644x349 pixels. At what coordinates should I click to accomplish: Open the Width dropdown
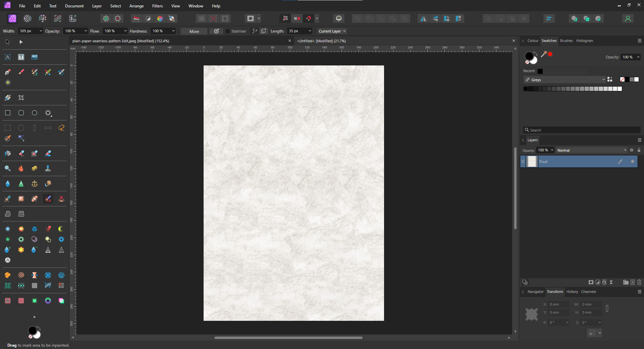coord(41,31)
